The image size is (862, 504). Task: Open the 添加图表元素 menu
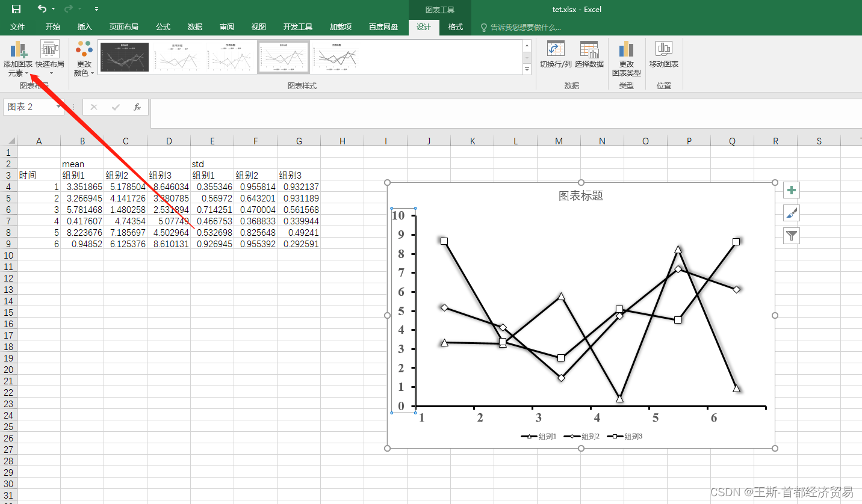pos(18,58)
